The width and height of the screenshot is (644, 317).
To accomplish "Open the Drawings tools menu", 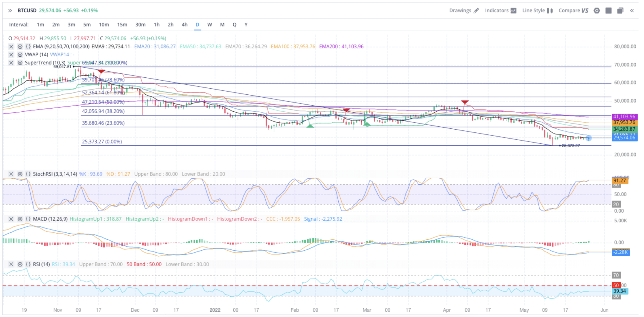I will pos(464,10).
